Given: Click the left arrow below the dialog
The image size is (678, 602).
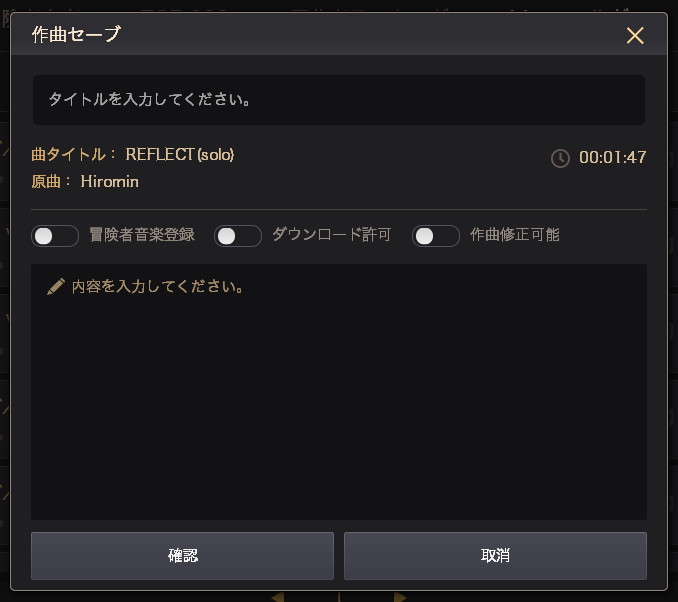Looking at the screenshot, I should (x=278, y=597).
